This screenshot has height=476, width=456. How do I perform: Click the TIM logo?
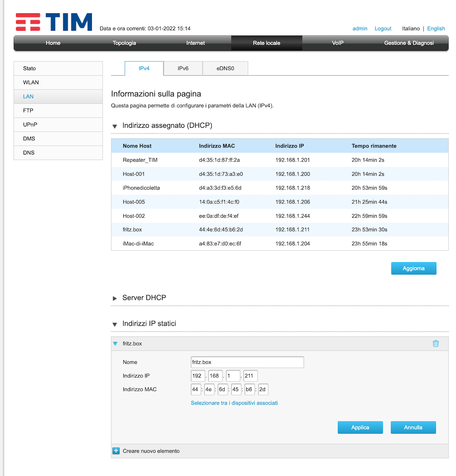click(x=54, y=22)
